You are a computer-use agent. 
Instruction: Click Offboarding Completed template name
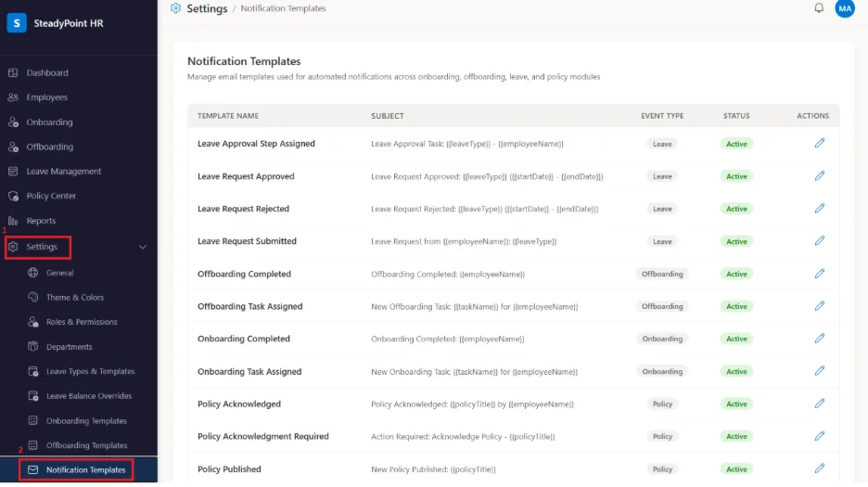pyautogui.click(x=244, y=274)
